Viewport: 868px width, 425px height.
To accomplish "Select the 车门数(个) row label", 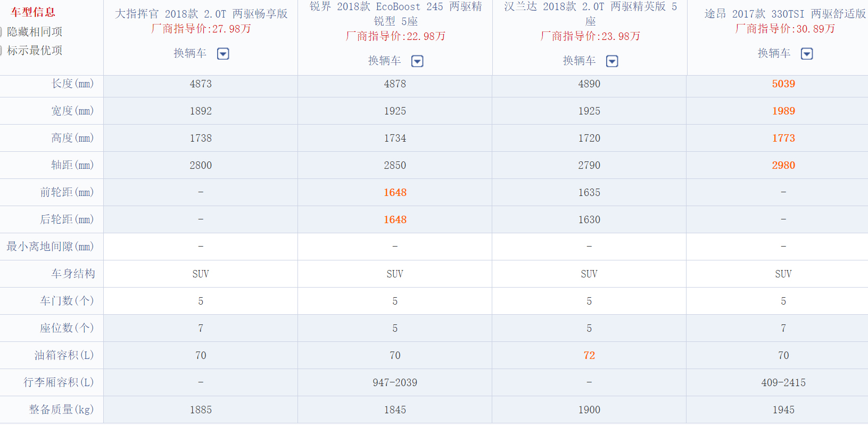I will [67, 301].
